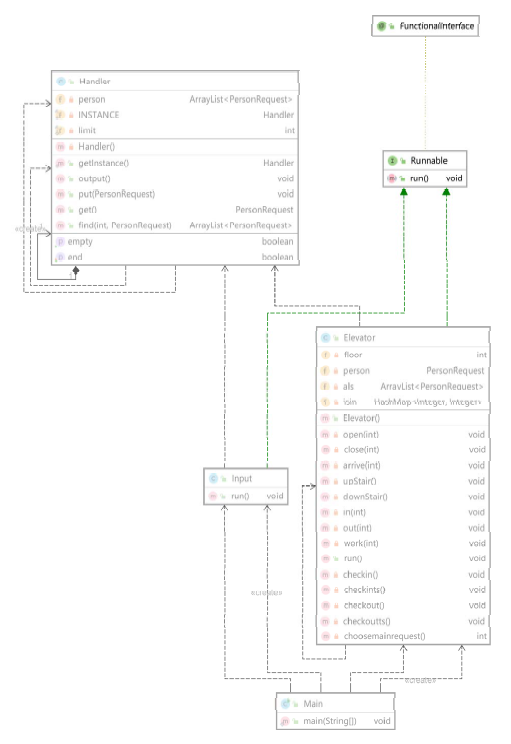Click the int return type of choosemainrequest()
511x744 pixels.
(481, 636)
